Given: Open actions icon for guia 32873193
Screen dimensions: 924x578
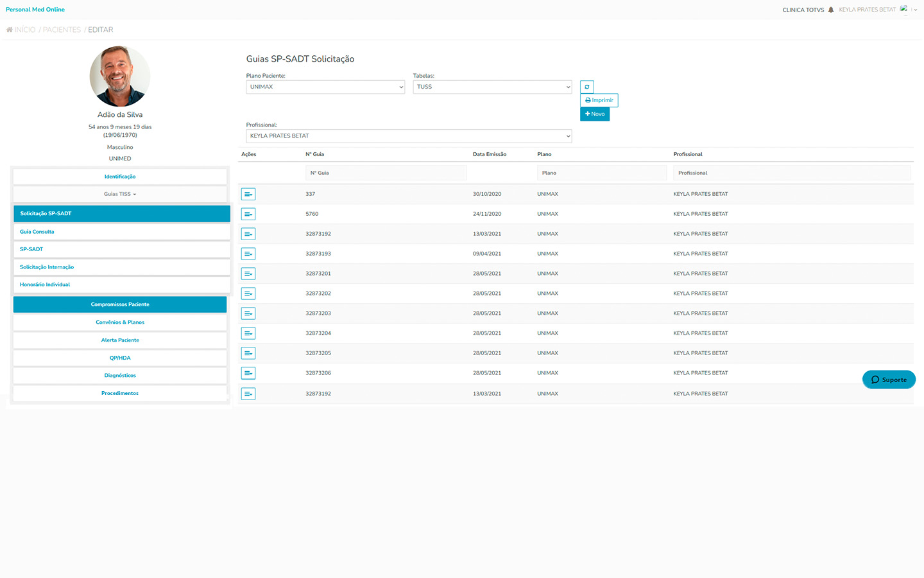Looking at the screenshot, I should tap(248, 254).
